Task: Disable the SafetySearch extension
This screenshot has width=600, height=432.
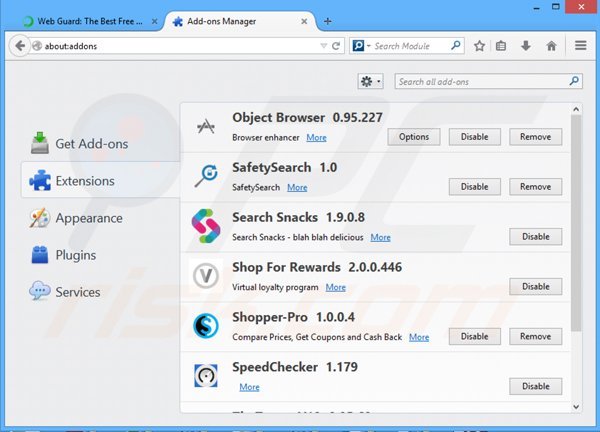Action: click(x=474, y=187)
